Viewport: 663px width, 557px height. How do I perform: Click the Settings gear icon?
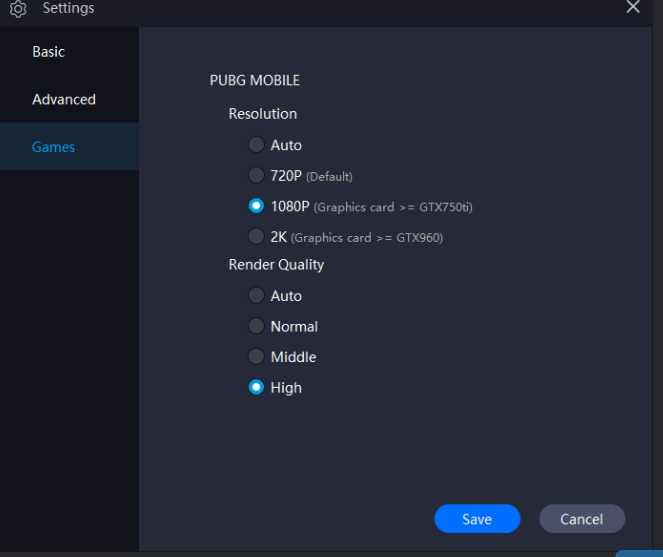tap(18, 8)
